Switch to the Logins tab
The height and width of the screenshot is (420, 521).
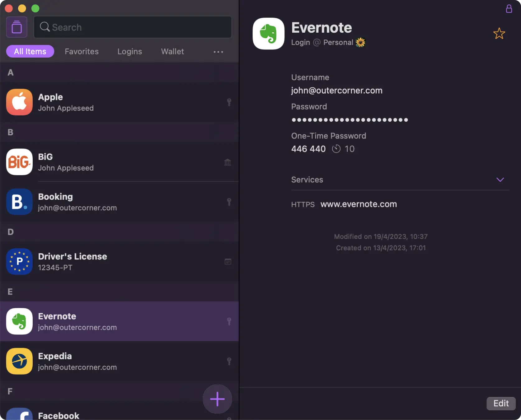pos(129,51)
